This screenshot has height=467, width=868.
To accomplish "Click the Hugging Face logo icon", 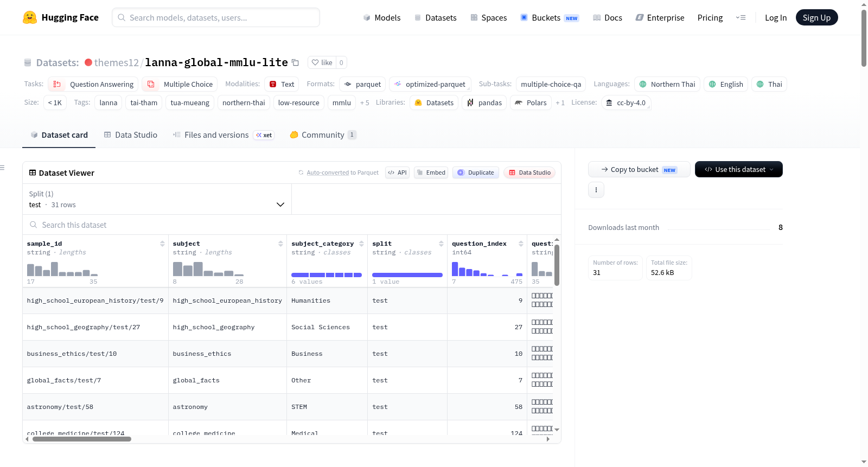I will [30, 17].
